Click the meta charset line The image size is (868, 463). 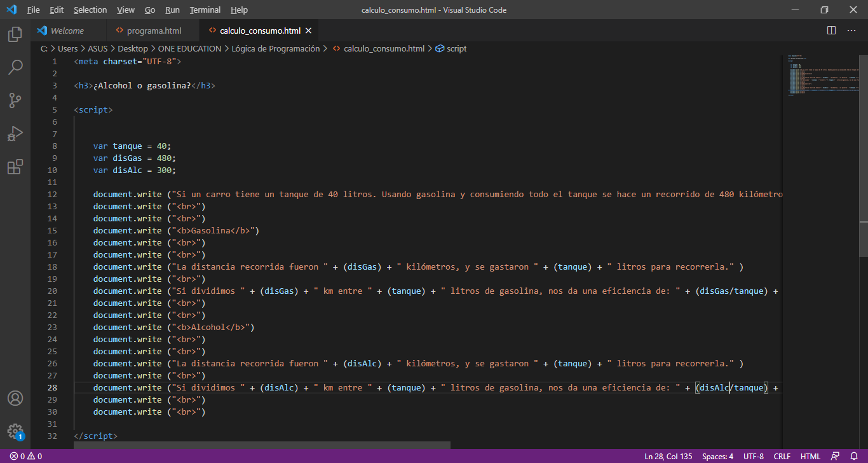click(x=128, y=61)
